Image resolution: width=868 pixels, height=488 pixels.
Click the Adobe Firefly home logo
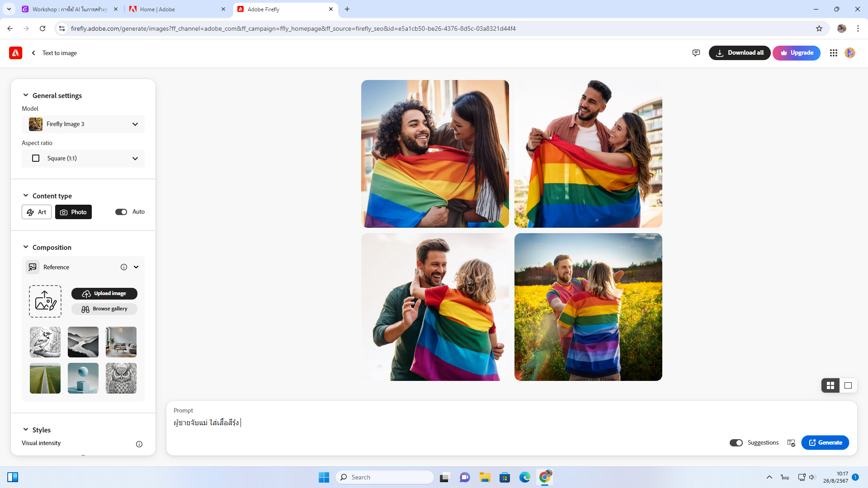click(15, 53)
